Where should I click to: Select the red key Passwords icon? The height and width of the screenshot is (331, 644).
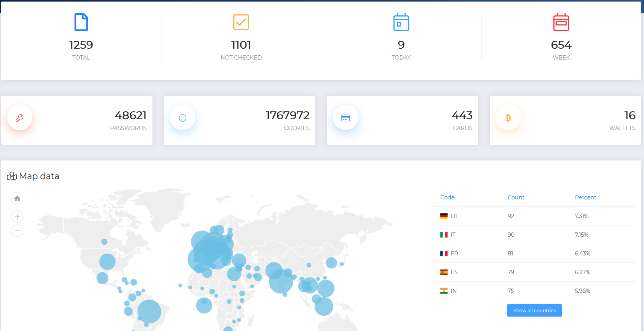click(19, 118)
